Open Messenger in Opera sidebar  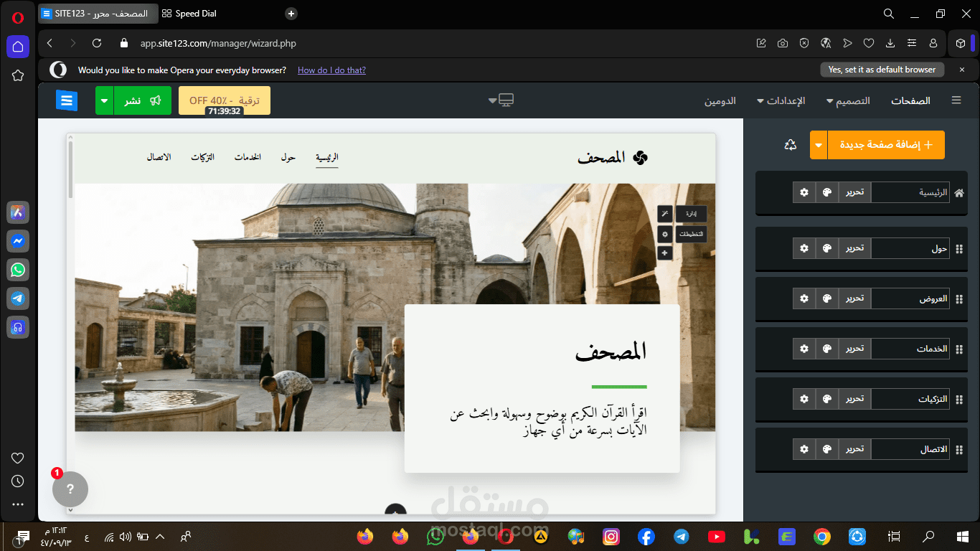pyautogui.click(x=18, y=241)
